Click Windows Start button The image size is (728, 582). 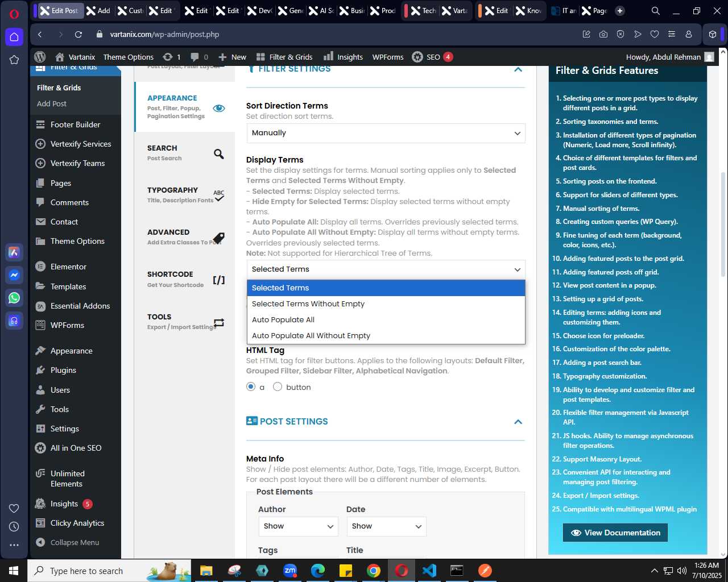(14, 571)
